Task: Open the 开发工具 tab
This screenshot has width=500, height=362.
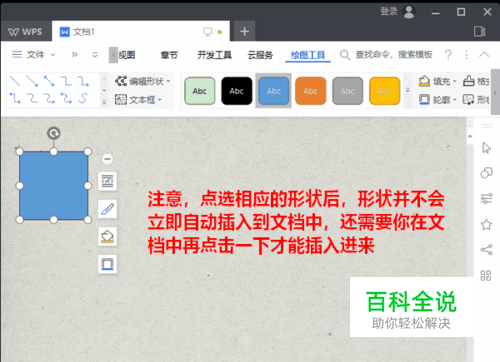Action: pos(214,55)
